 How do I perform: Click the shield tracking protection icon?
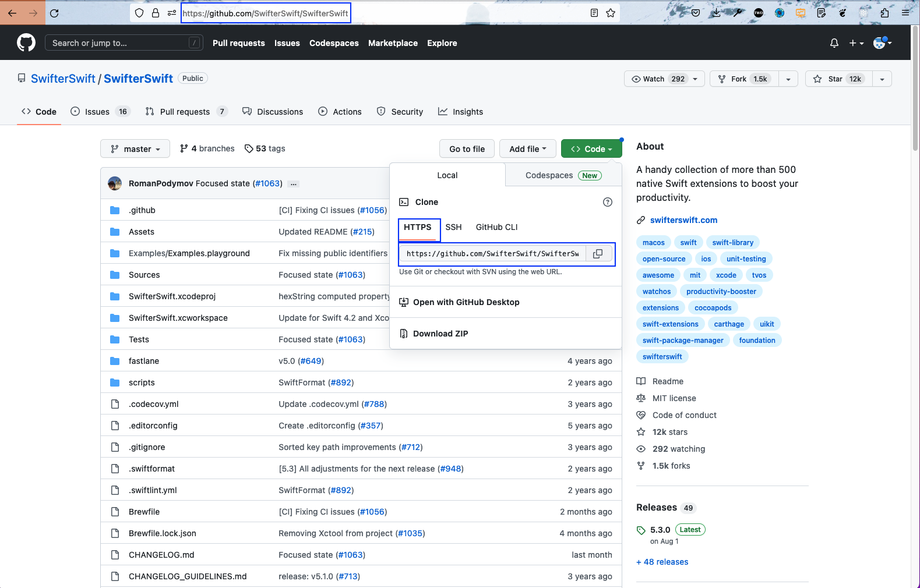click(139, 13)
